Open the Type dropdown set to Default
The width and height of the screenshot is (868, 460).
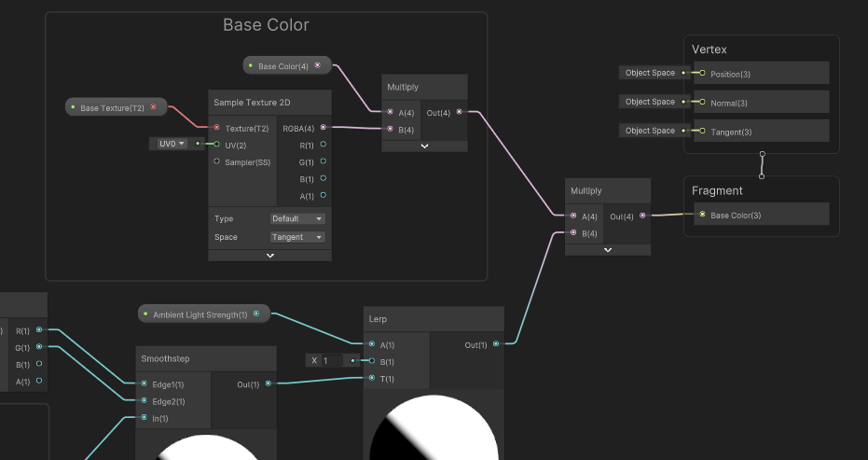(297, 218)
